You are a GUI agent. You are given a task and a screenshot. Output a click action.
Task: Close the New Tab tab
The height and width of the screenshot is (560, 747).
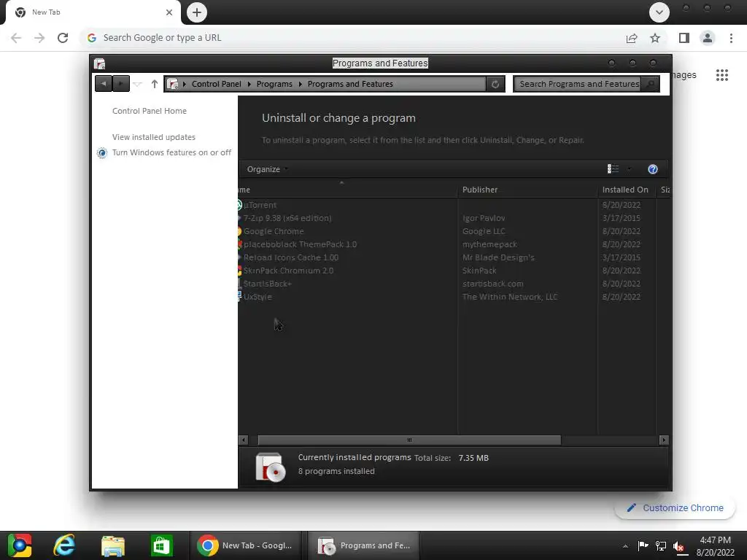[x=169, y=12]
